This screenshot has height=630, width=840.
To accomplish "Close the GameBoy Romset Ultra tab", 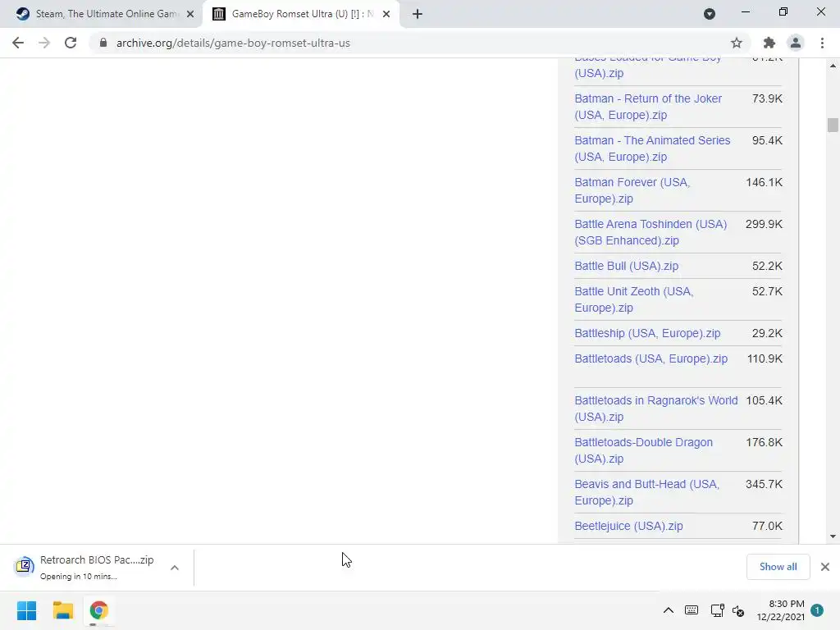I will click(x=386, y=14).
